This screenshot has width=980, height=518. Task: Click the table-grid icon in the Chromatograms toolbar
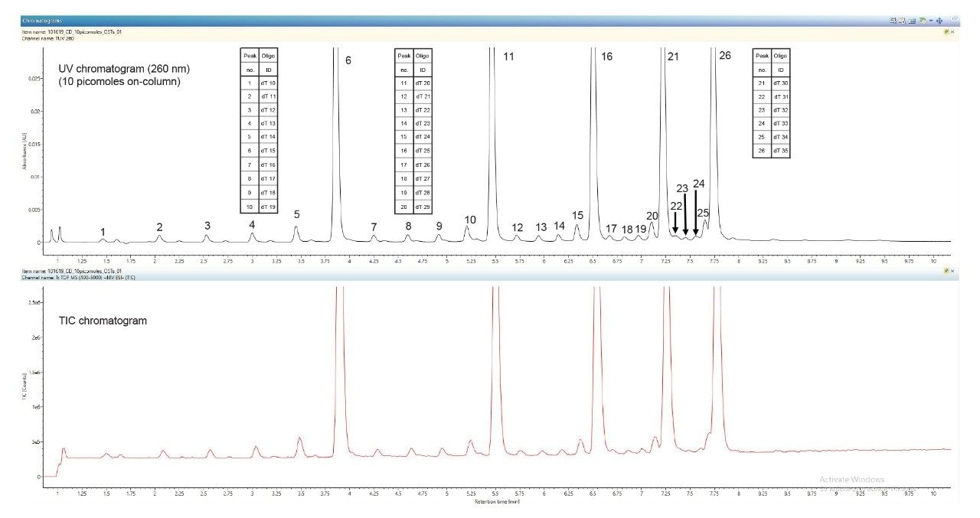click(x=912, y=21)
